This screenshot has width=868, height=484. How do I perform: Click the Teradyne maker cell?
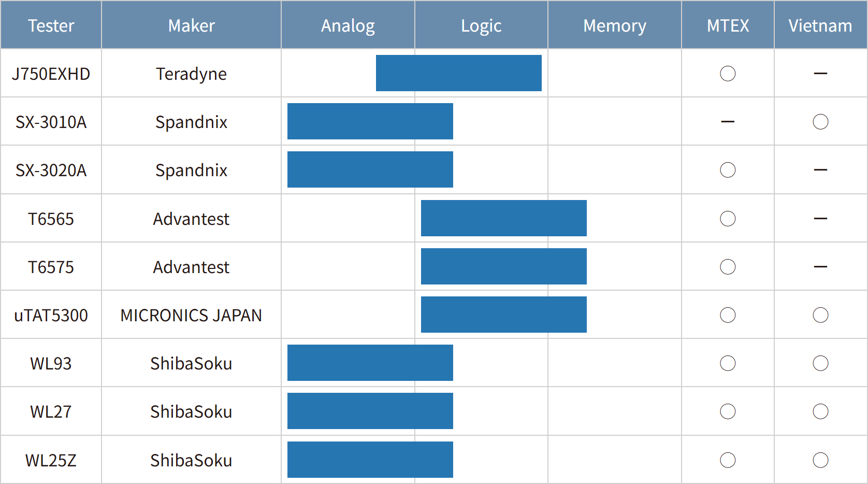(191, 74)
